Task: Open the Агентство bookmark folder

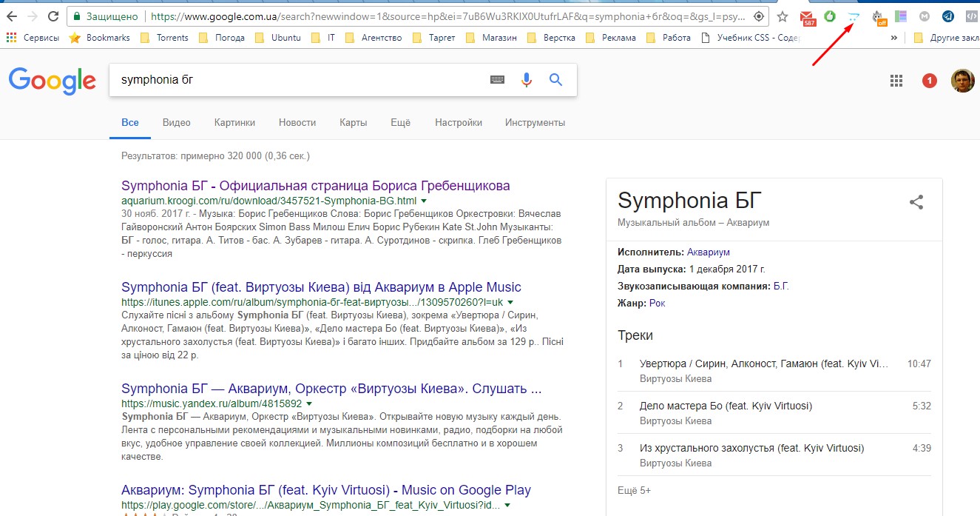Action: coord(374,38)
